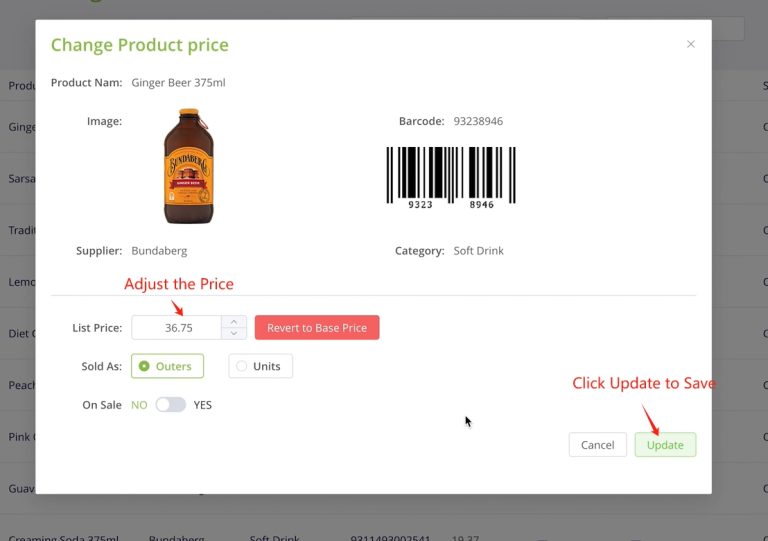Click the Bundaberg supplier value
This screenshot has width=768, height=541.
(159, 251)
